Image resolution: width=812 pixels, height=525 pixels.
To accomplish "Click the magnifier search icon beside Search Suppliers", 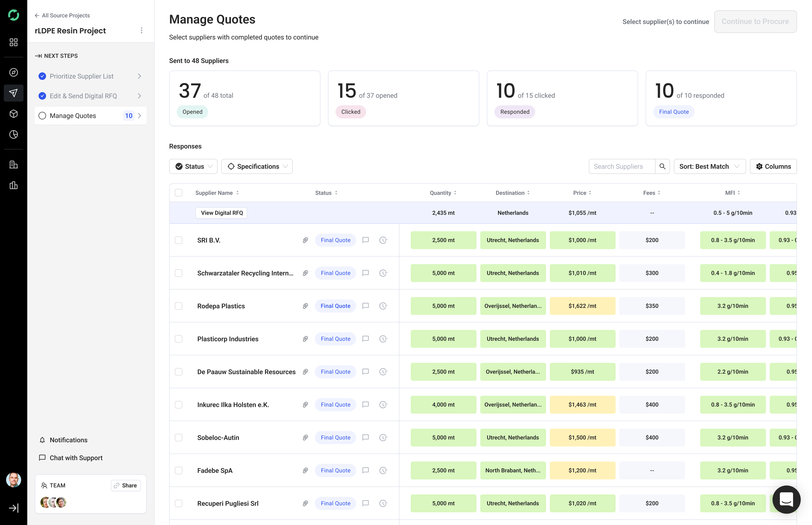I will 662,166.
